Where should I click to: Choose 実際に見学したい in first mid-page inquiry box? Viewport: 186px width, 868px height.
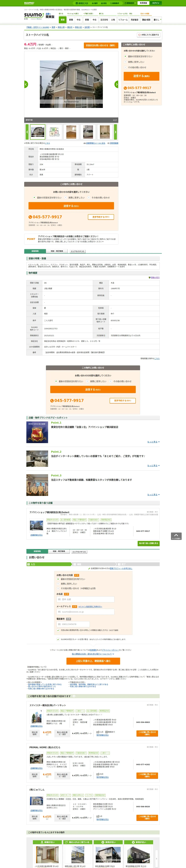(65, 198)
